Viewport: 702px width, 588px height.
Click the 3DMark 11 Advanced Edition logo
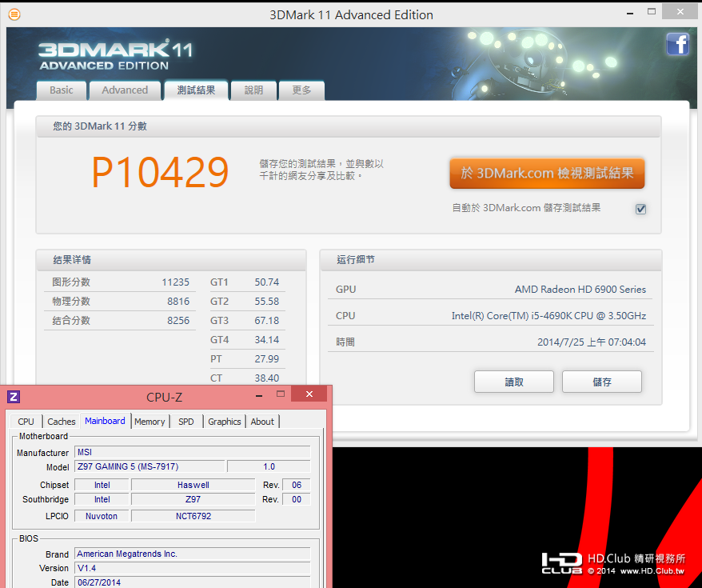115,55
